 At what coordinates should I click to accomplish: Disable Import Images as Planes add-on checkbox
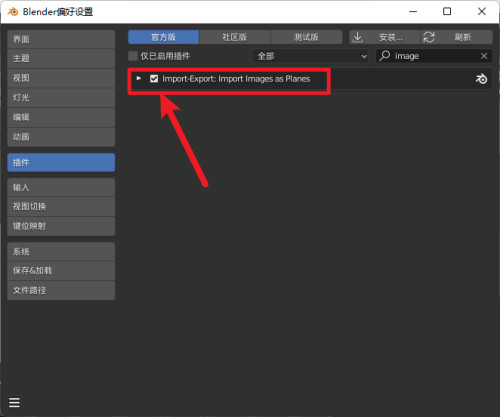154,79
